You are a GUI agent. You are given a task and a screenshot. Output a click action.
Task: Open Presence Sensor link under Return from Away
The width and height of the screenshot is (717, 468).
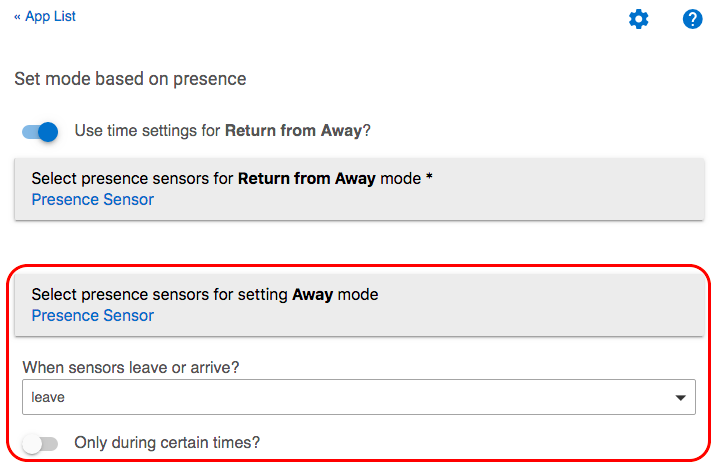(93, 199)
